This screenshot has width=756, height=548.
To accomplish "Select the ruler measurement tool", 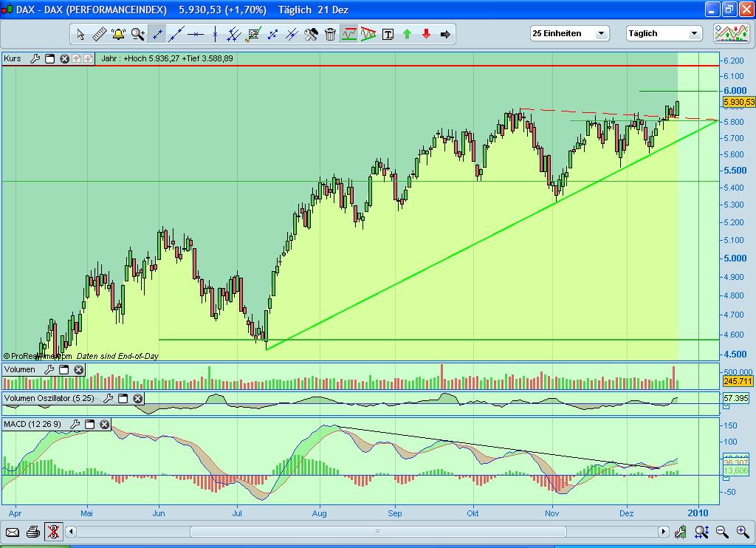I will pos(100,34).
